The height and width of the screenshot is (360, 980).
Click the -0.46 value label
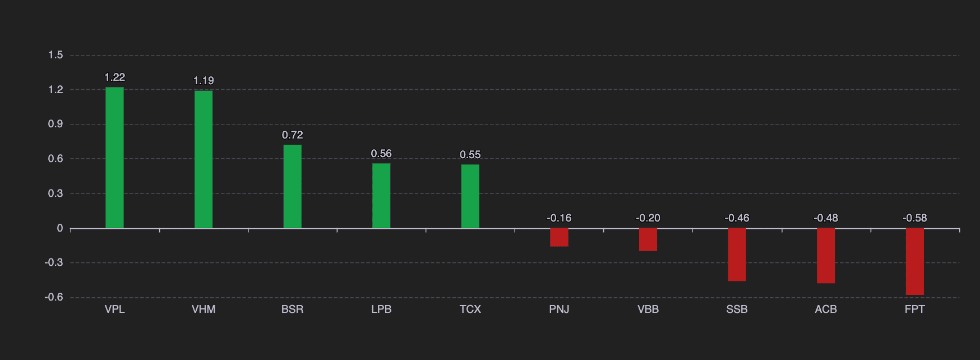737,218
